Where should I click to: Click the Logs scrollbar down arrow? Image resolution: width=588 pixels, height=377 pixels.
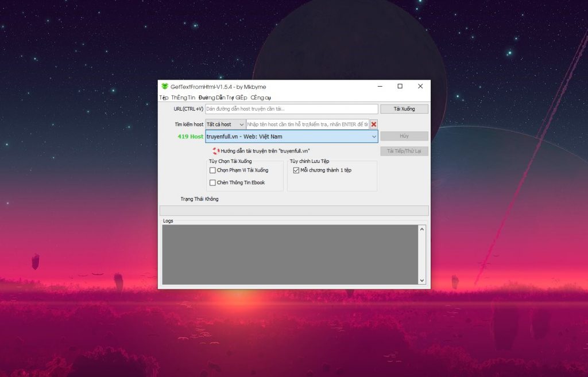click(422, 280)
